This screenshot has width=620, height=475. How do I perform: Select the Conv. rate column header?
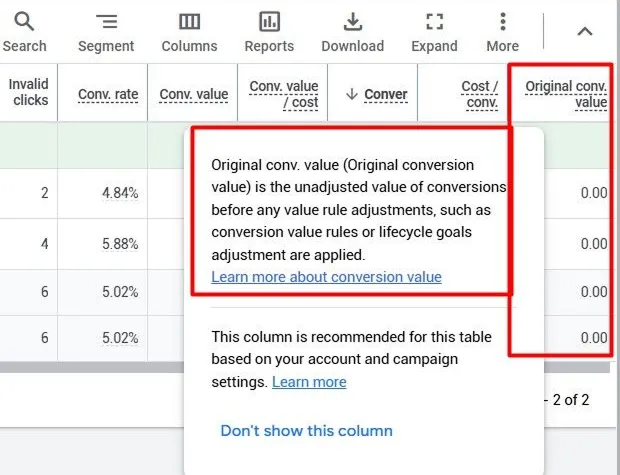pyautogui.click(x=108, y=95)
